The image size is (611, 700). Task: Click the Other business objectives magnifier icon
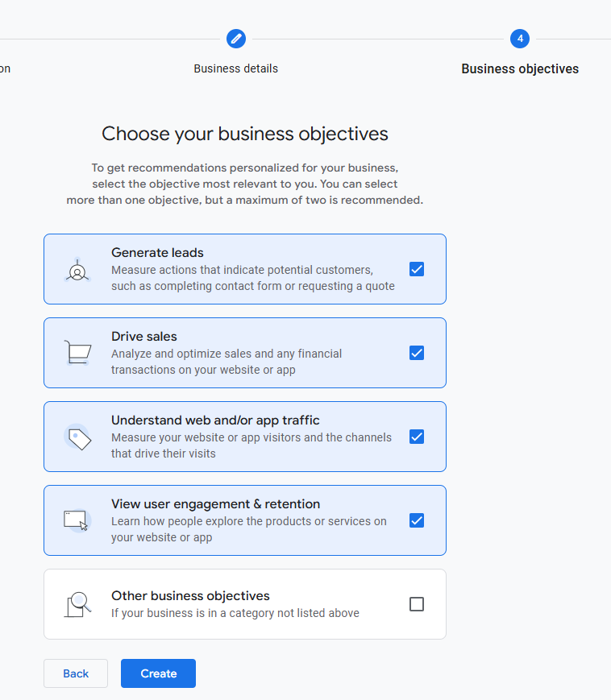pos(77,604)
